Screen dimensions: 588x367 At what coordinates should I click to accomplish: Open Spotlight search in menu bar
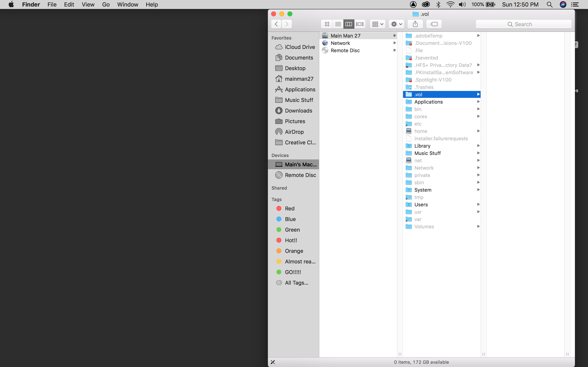point(550,5)
